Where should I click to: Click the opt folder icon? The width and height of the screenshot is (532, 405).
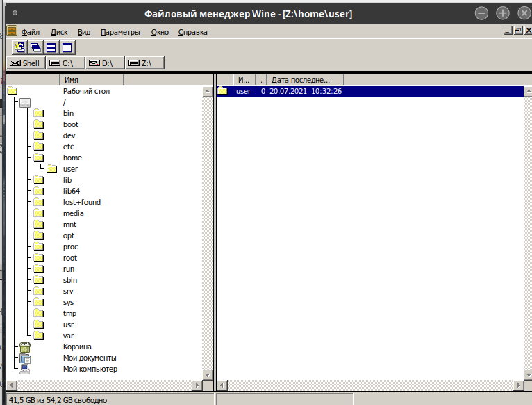[x=39, y=235]
